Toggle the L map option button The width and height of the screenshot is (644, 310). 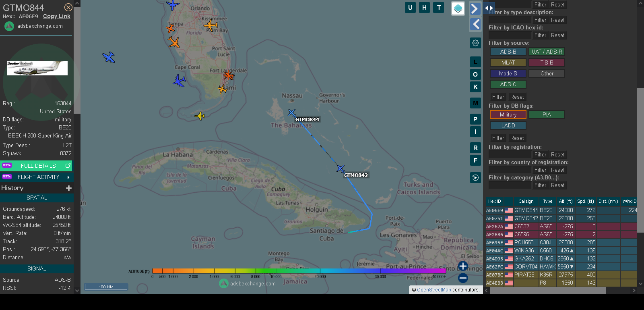click(475, 62)
